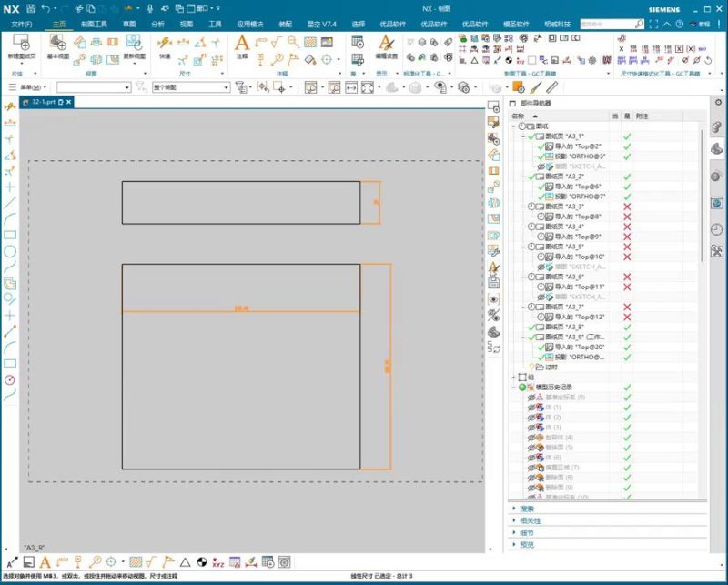The width and height of the screenshot is (728, 585).
Task: Expand the 模型历史记录 tree node
Action: [x=514, y=386]
